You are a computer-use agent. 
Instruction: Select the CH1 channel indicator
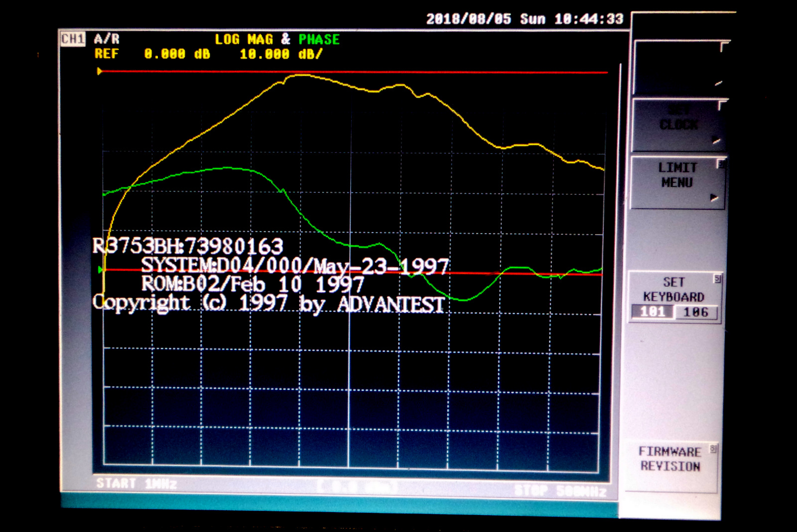coord(73,39)
